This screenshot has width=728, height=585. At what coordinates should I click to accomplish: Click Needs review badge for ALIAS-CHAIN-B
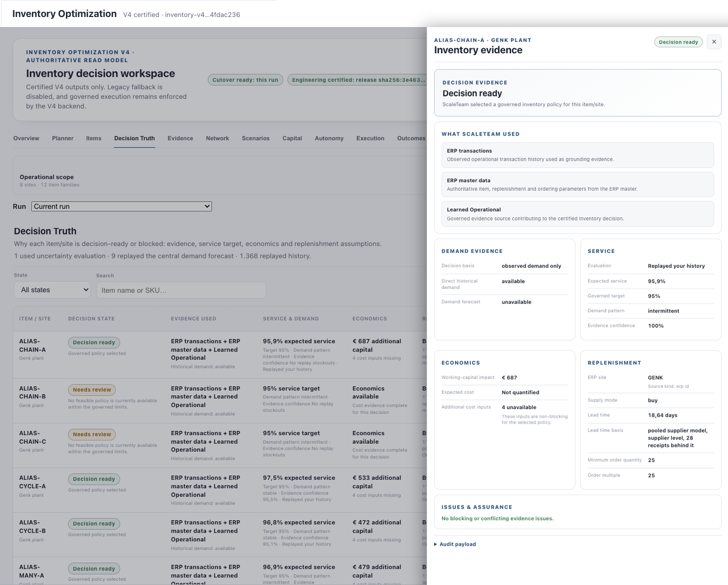(92, 390)
